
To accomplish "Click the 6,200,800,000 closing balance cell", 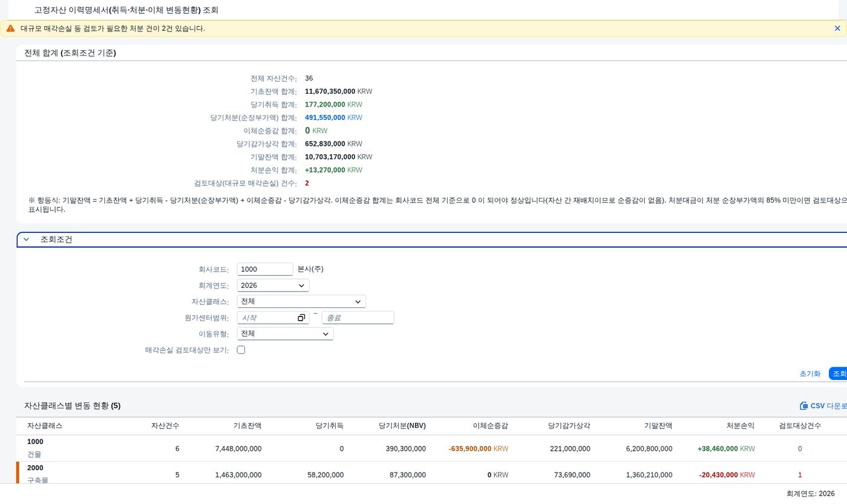I will coord(649,449).
